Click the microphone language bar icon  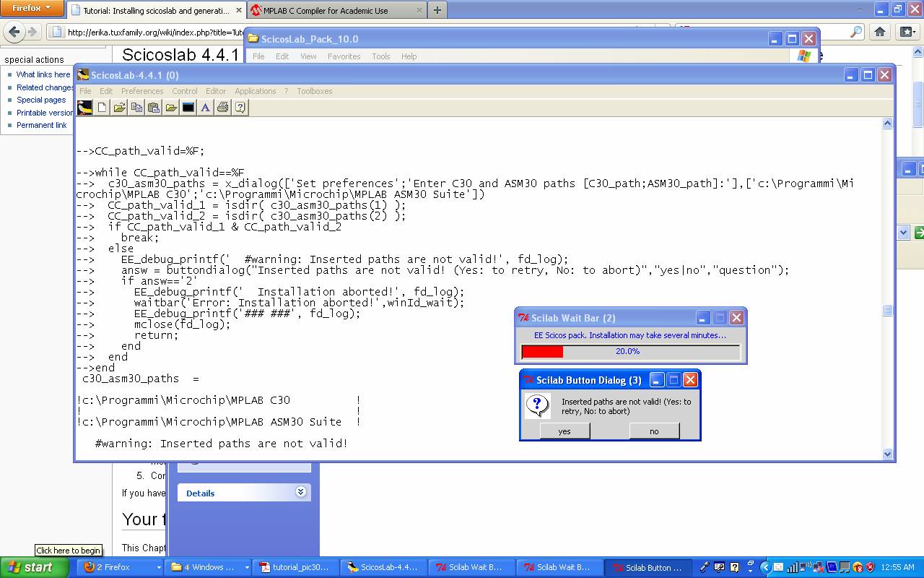pos(705,567)
